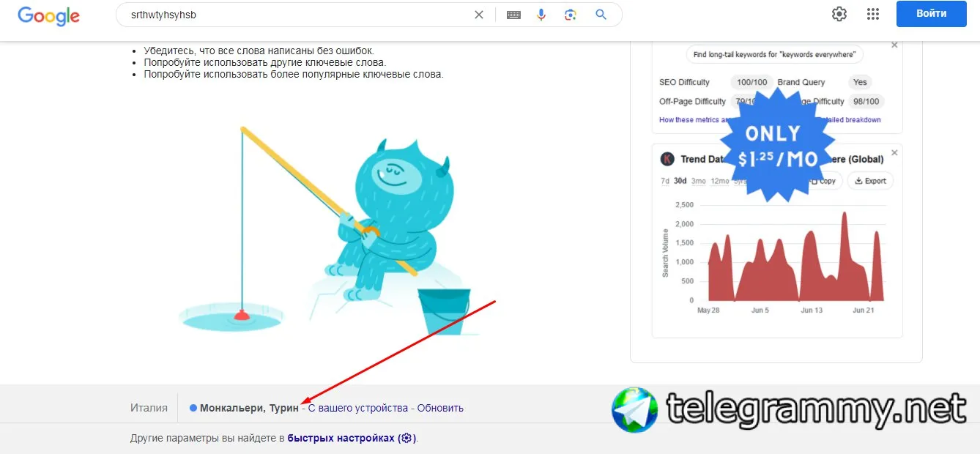Select the 3mo trend range
Screen dimensions: 980x454
[x=699, y=181]
